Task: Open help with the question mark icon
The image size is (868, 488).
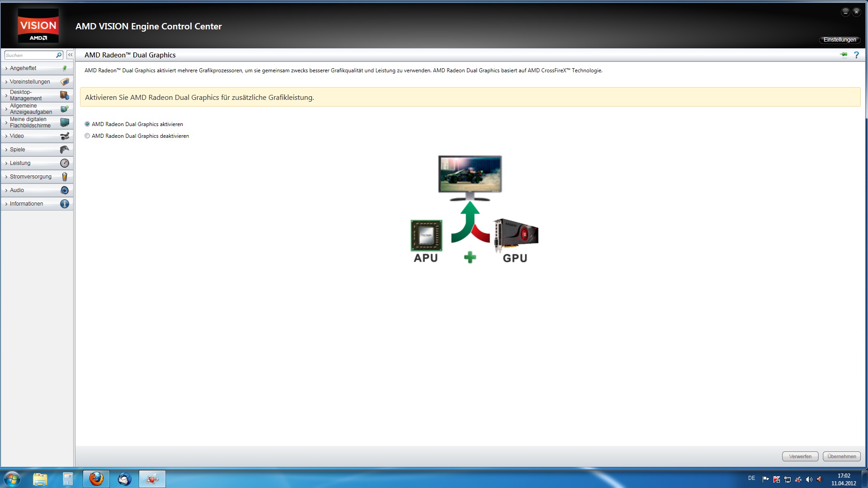Action: 856,55
